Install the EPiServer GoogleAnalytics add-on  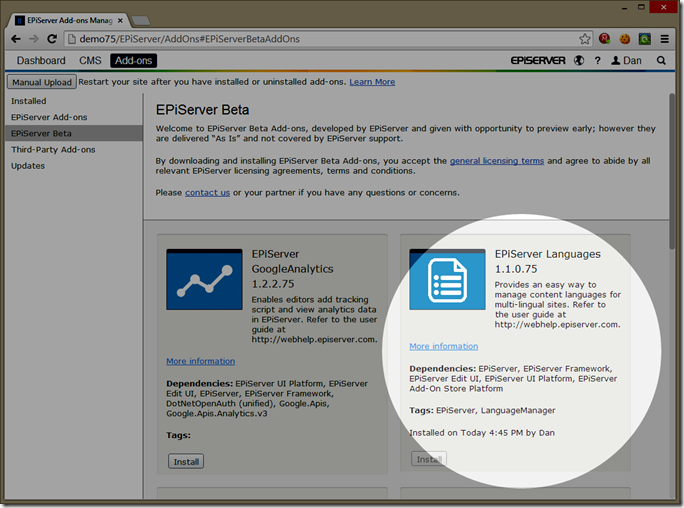point(186,461)
